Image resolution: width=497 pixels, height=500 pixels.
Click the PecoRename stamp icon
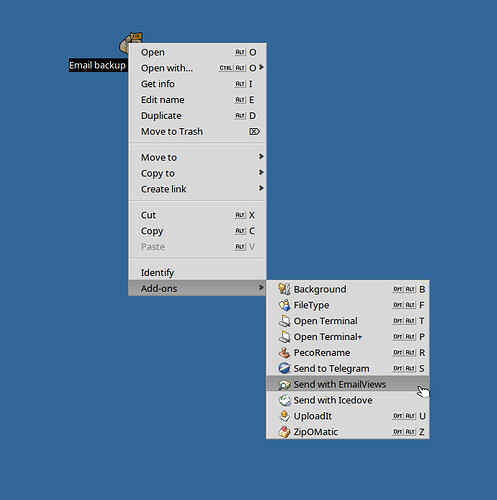[284, 353]
